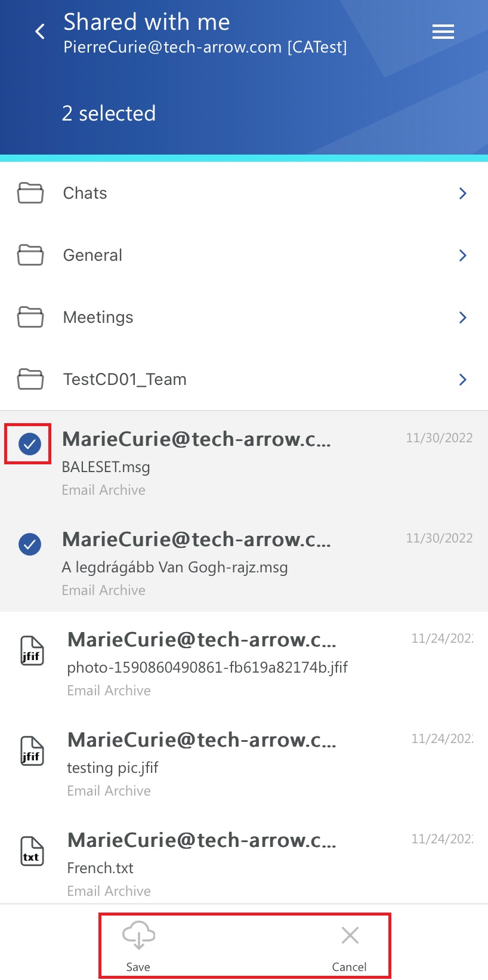Uncheck the BALESET.msg checkbox
Screen dimensions: 488x980
tap(30, 443)
